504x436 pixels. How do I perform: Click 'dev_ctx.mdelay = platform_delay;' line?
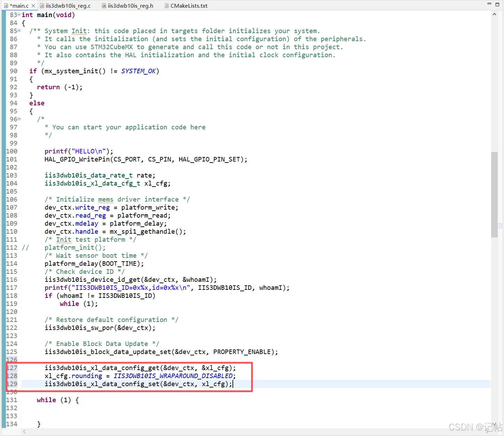[106, 224]
